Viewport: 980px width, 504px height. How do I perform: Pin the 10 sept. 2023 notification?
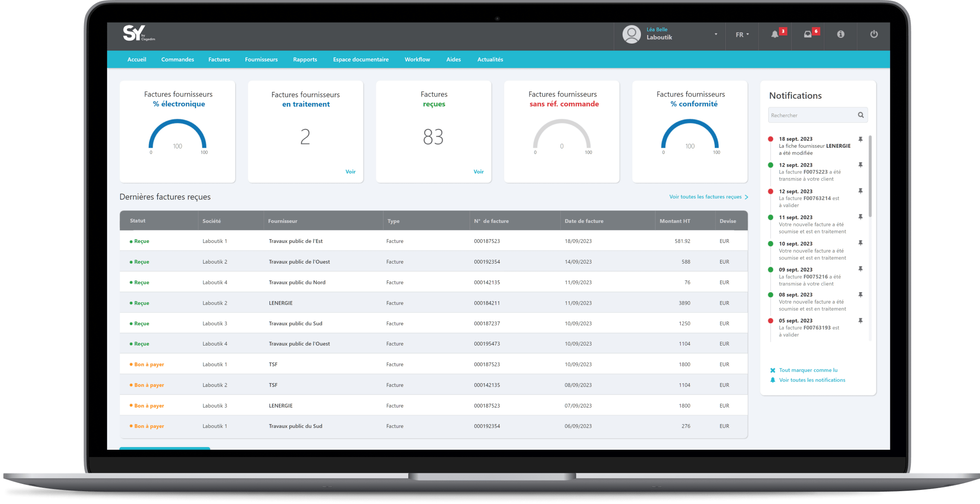(x=860, y=243)
